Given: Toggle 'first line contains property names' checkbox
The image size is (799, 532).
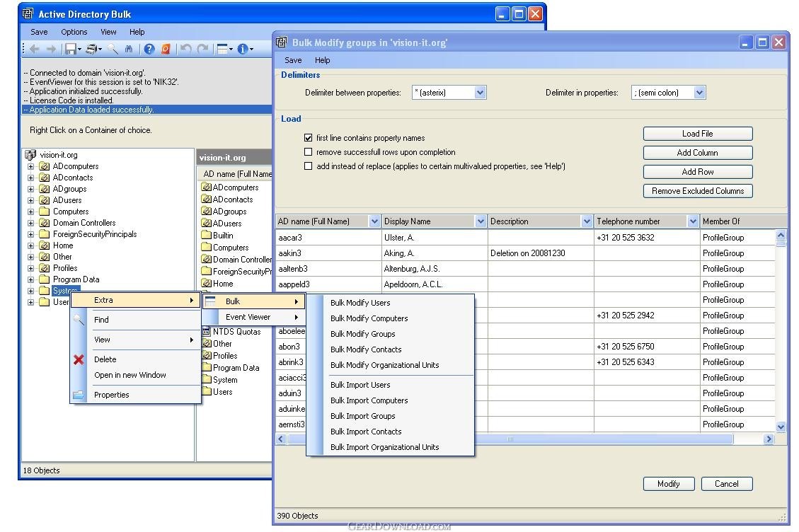Looking at the screenshot, I should pos(309,137).
